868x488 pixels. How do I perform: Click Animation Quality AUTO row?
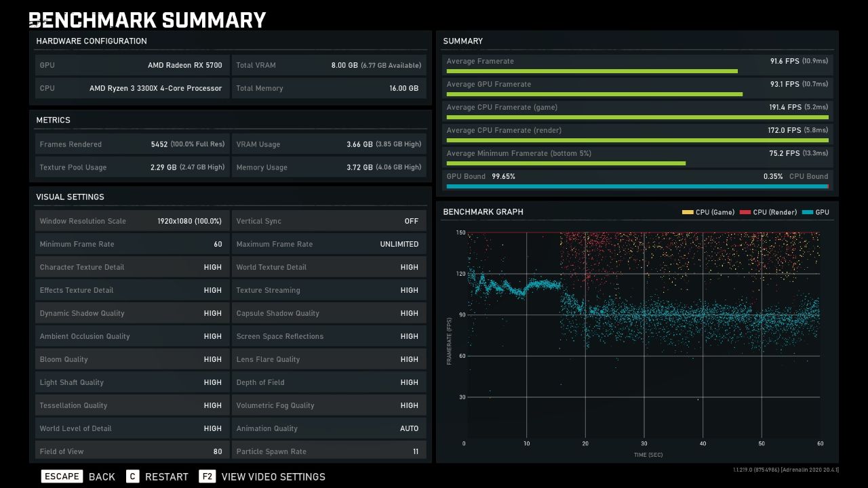(329, 429)
